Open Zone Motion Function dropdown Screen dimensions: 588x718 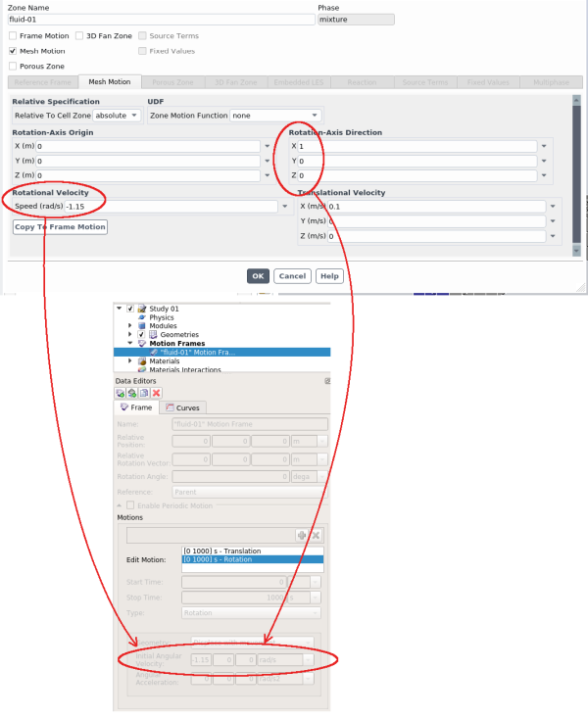click(x=275, y=116)
